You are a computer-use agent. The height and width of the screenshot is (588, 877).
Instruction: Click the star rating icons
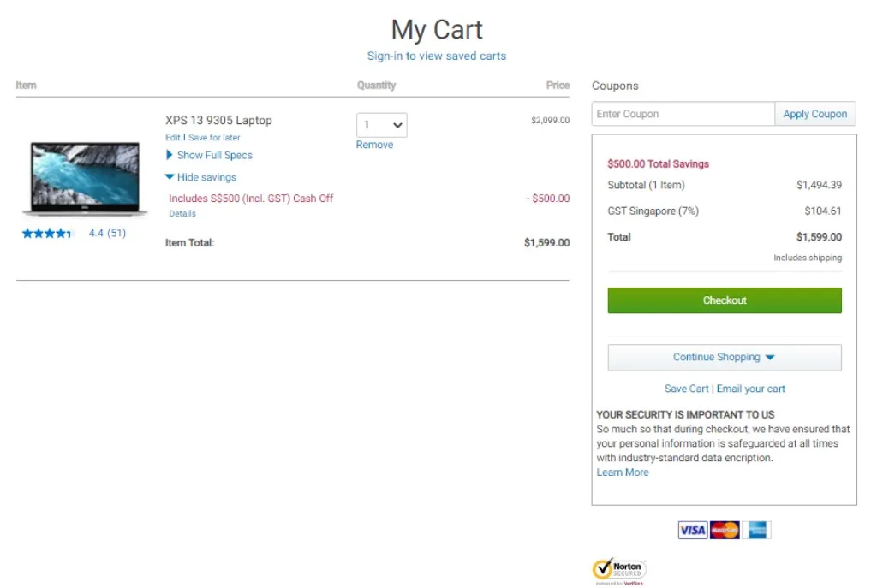48,234
